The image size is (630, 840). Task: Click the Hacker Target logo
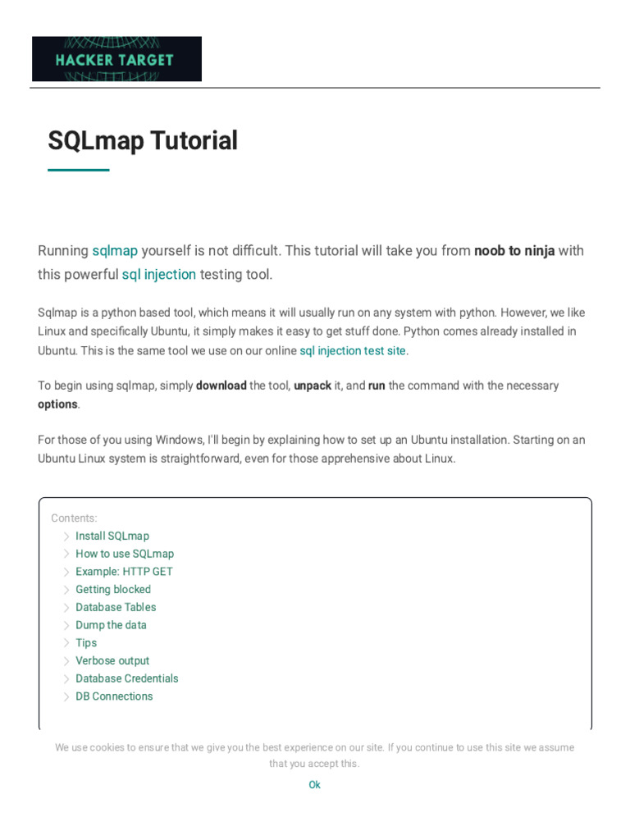pos(116,59)
